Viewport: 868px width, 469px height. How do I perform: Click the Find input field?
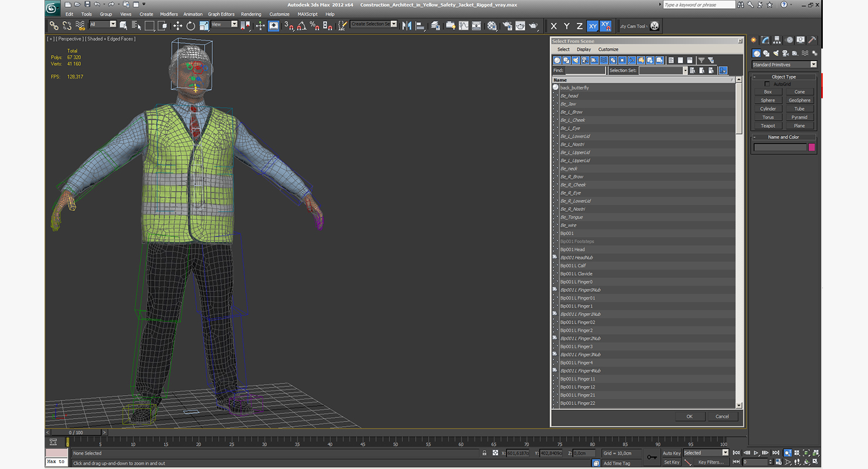(x=585, y=70)
